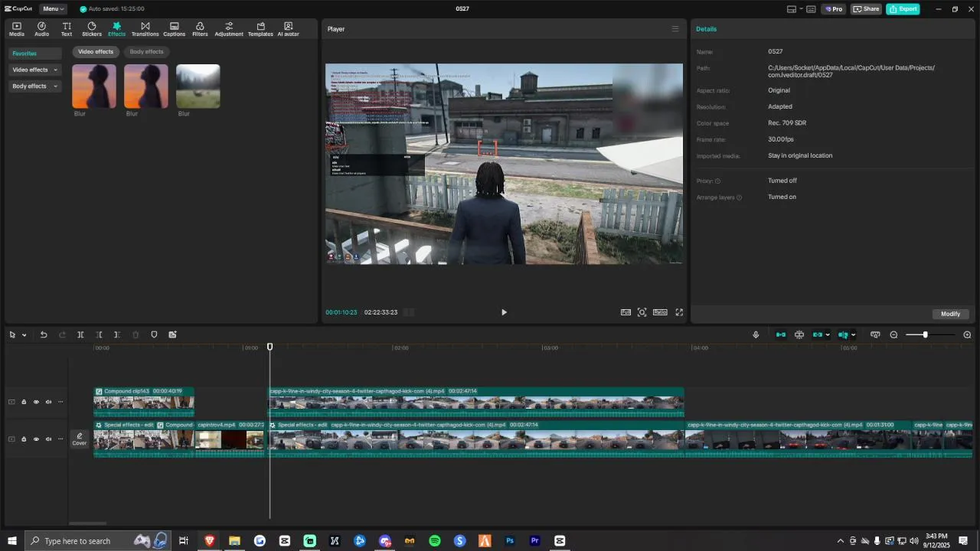Select the Body effects filter chip

(146, 52)
